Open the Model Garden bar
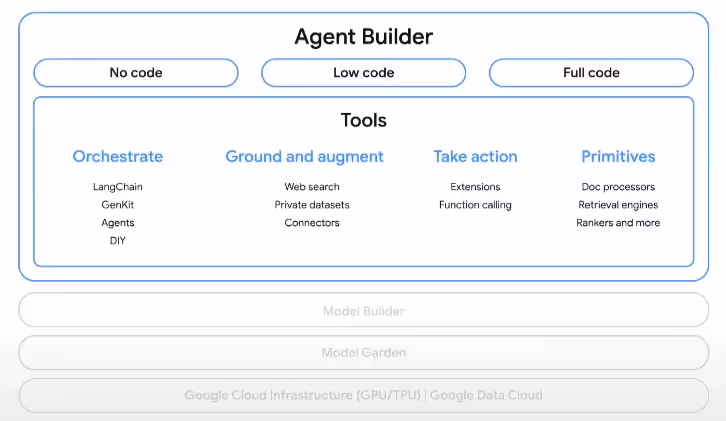 coord(363,352)
